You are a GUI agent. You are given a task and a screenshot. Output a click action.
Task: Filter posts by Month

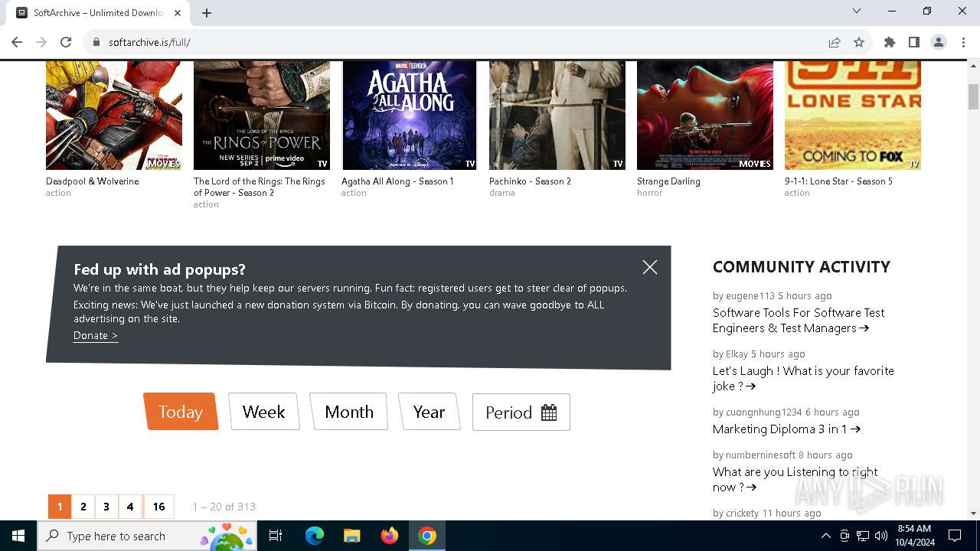pos(349,412)
